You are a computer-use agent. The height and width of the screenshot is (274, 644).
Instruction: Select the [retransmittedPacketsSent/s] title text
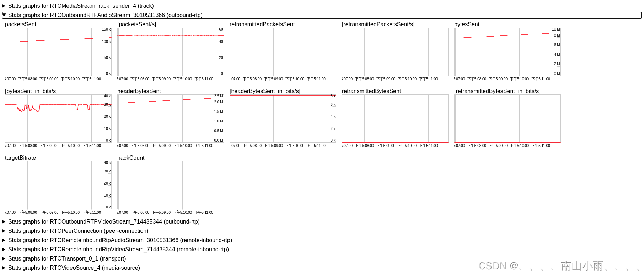pos(378,24)
